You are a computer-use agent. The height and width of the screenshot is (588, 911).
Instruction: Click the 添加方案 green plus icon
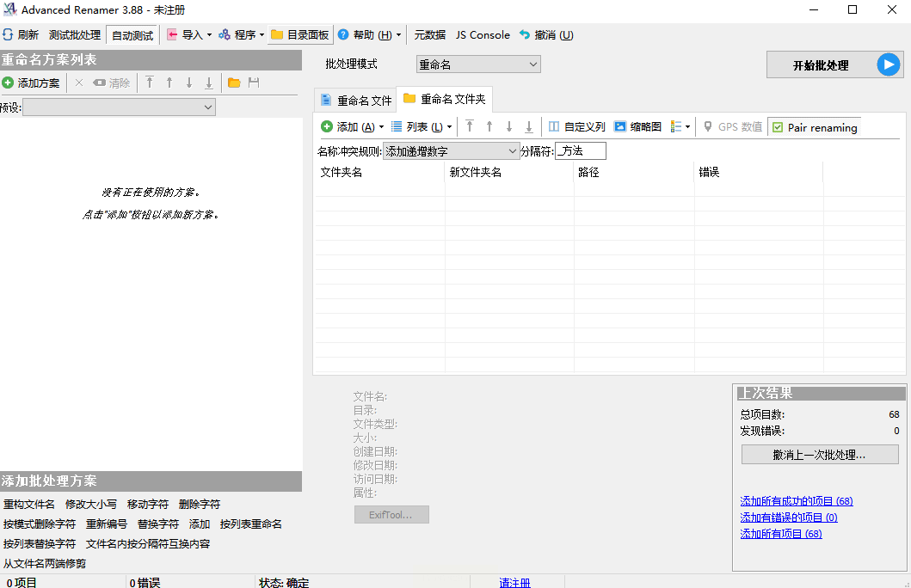click(8, 83)
